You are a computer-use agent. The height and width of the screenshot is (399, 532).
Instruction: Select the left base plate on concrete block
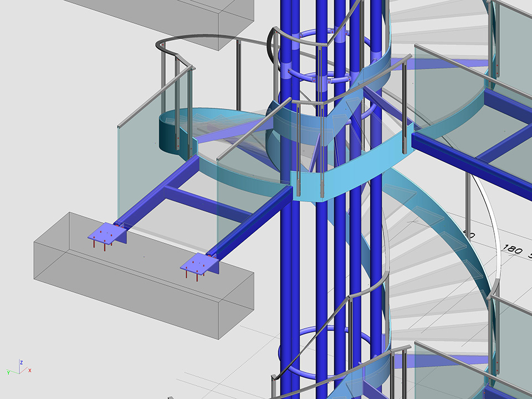coord(108,233)
